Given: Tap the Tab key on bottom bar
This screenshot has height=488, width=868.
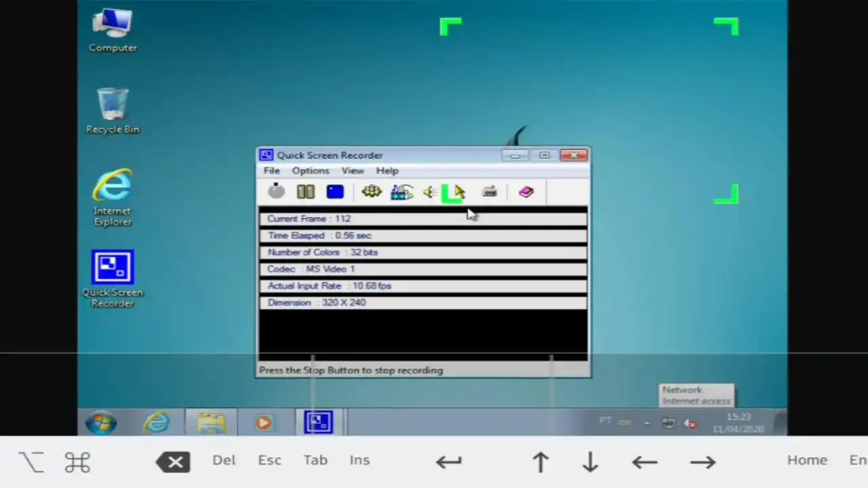Looking at the screenshot, I should click(315, 460).
